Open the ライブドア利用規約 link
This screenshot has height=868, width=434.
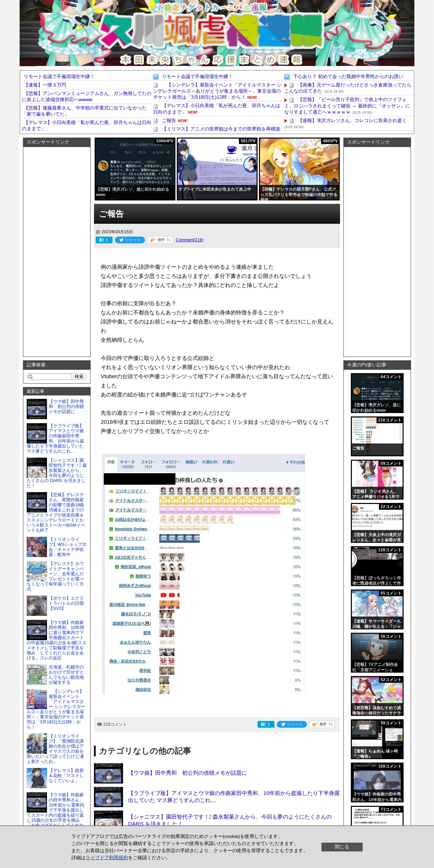point(107,858)
